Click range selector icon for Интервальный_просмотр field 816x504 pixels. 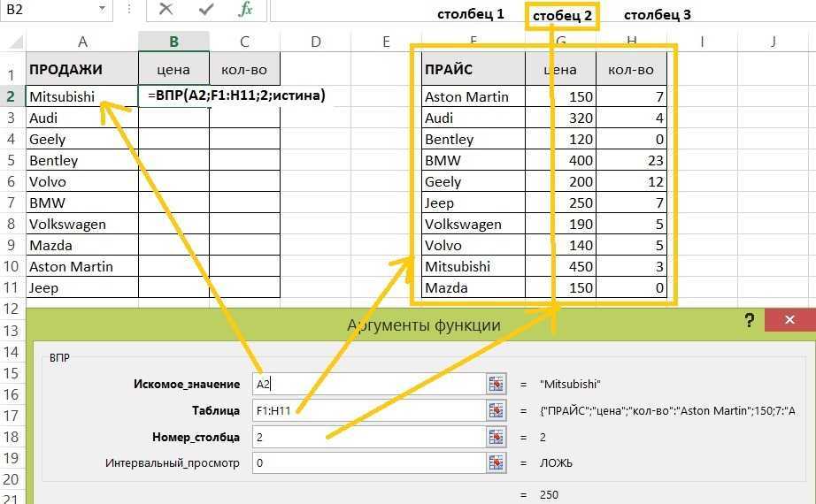click(496, 462)
